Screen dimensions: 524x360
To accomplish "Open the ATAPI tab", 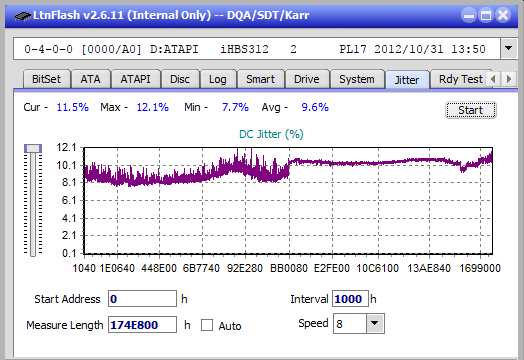I will coord(135,79).
